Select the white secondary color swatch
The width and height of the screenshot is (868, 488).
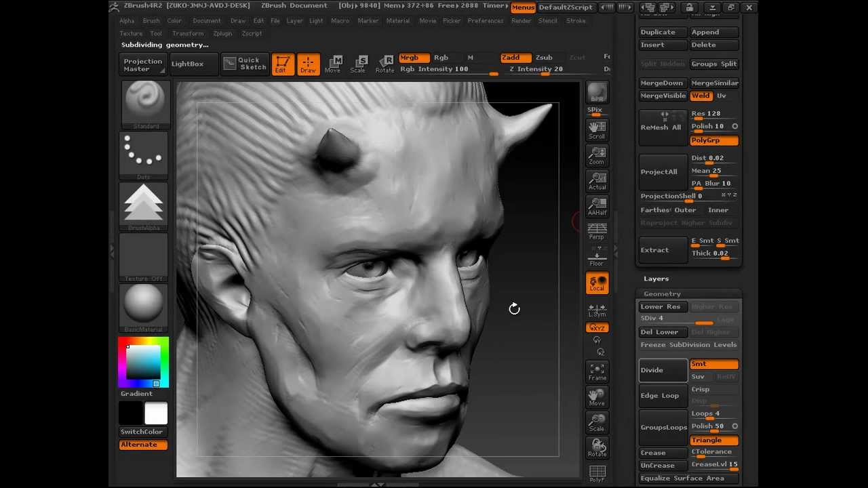(x=156, y=413)
